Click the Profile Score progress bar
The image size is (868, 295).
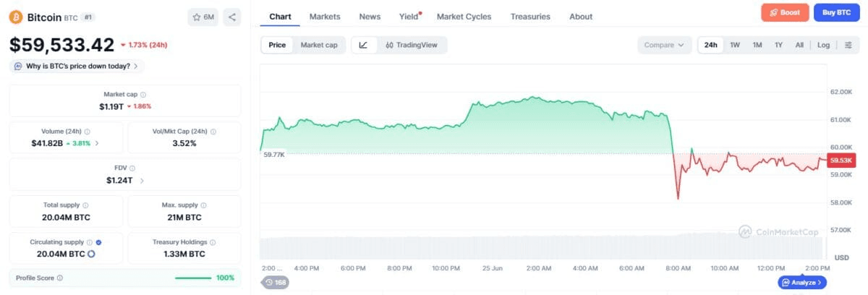pyautogui.click(x=193, y=278)
